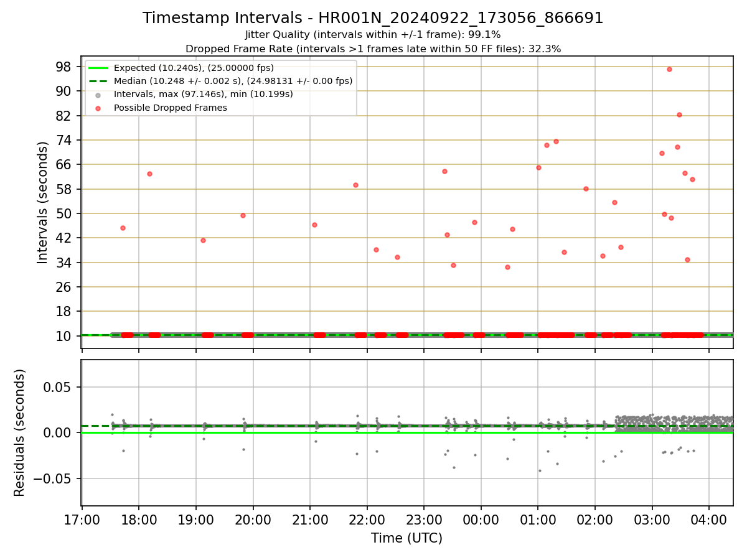Screen dimensions: 747x560
Task: Click the red dropped-frame point at 82 seconds
Action: [679, 114]
